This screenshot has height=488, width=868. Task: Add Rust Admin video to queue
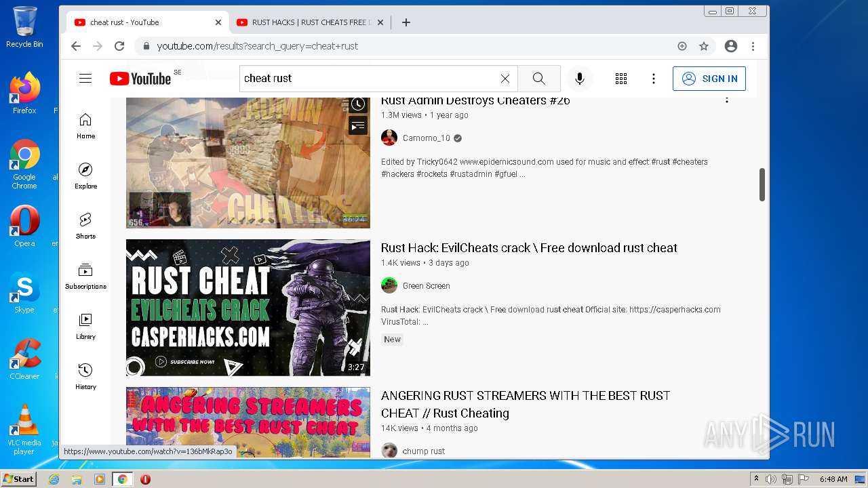pyautogui.click(x=358, y=126)
